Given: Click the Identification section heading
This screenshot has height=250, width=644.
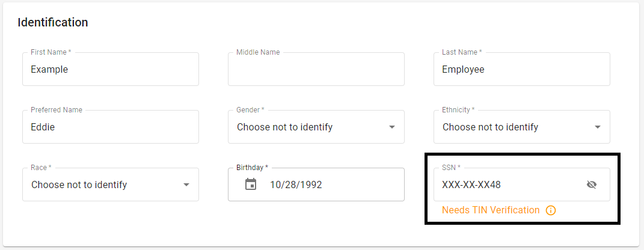Looking at the screenshot, I should 53,22.
